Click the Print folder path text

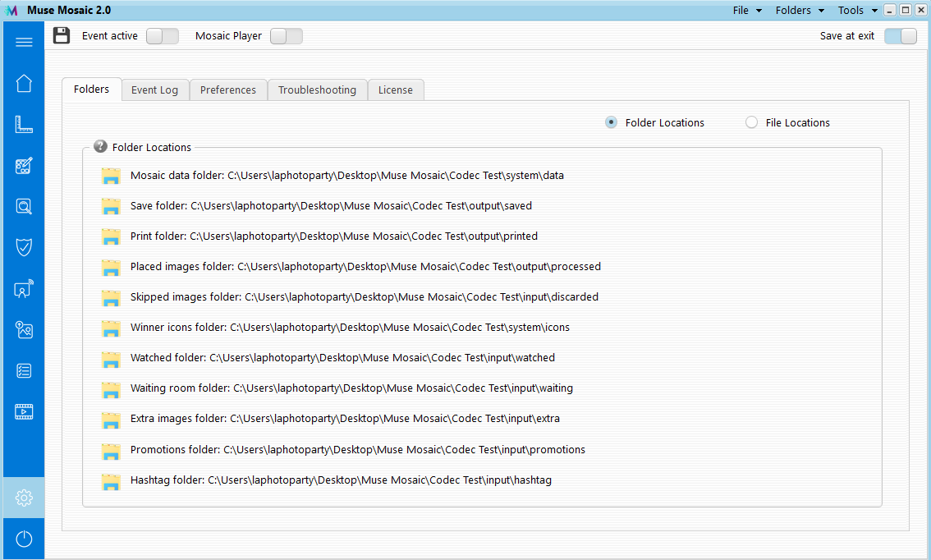click(334, 236)
